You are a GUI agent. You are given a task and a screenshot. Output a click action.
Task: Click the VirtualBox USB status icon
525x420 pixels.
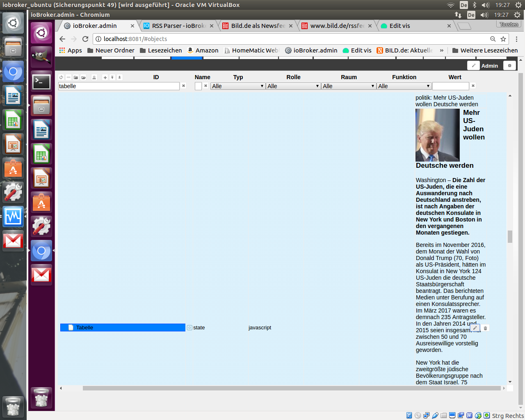pyautogui.click(x=435, y=415)
